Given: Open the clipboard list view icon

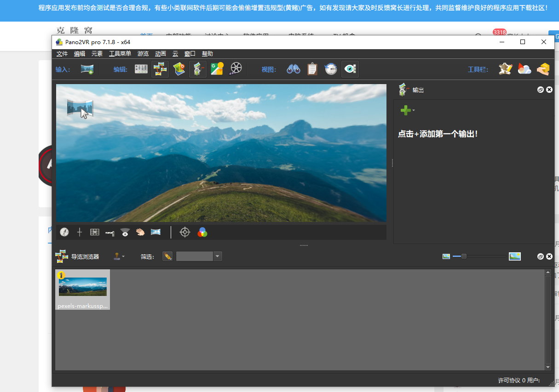Looking at the screenshot, I should click(x=312, y=69).
